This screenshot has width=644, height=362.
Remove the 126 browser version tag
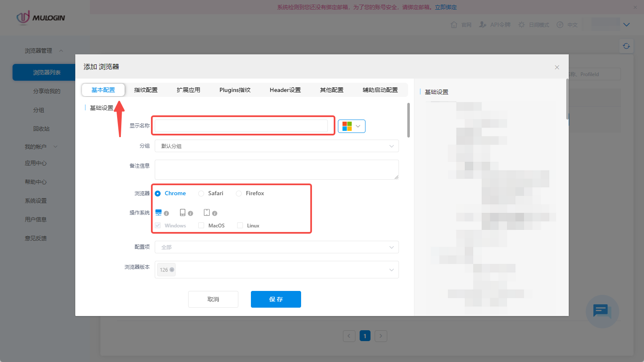click(172, 270)
